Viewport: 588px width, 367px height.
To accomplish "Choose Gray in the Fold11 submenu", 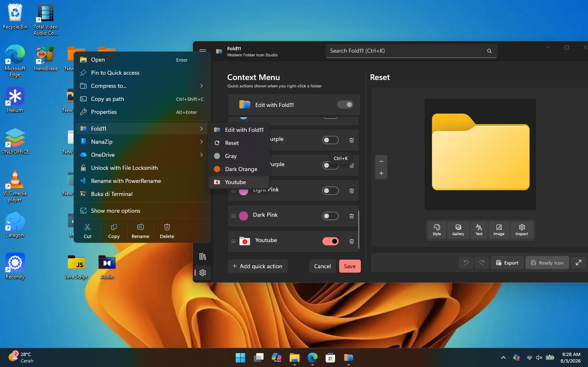I will 239,156.
